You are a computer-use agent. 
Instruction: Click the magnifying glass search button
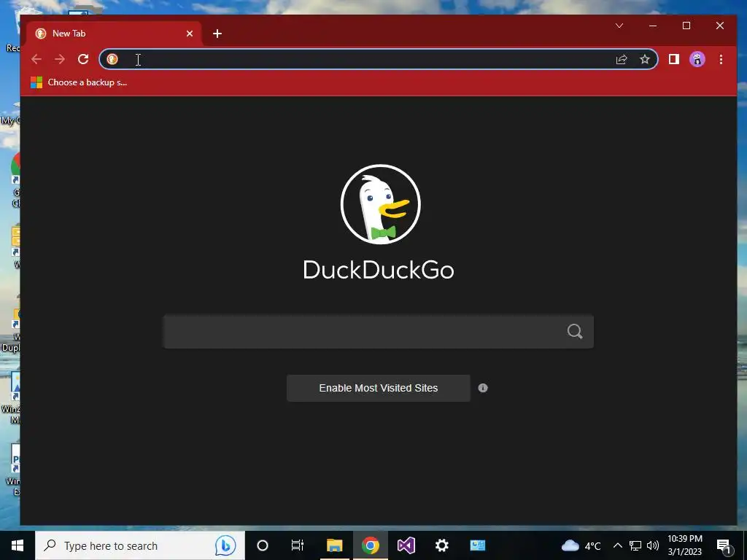(x=575, y=331)
